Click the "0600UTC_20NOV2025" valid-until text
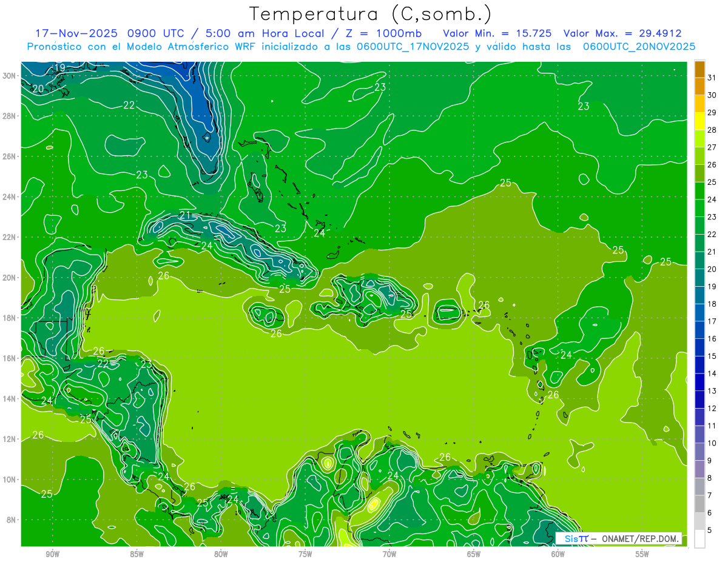This screenshot has width=728, height=562. point(639,46)
